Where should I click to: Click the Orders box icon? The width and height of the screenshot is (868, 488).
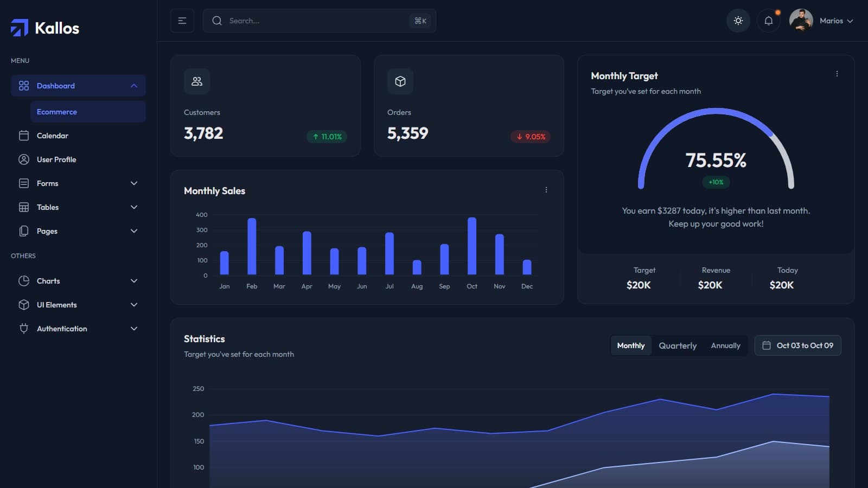point(400,81)
